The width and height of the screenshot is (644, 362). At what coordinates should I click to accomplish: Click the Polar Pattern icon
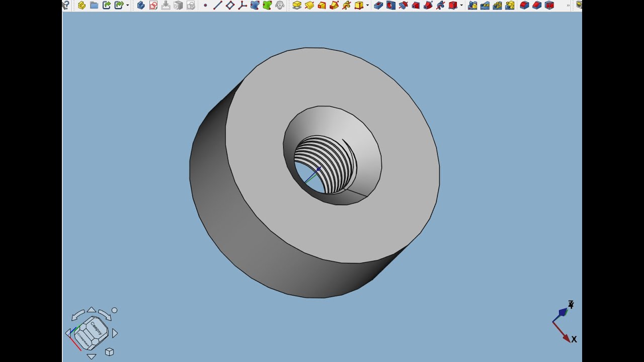click(498, 5)
